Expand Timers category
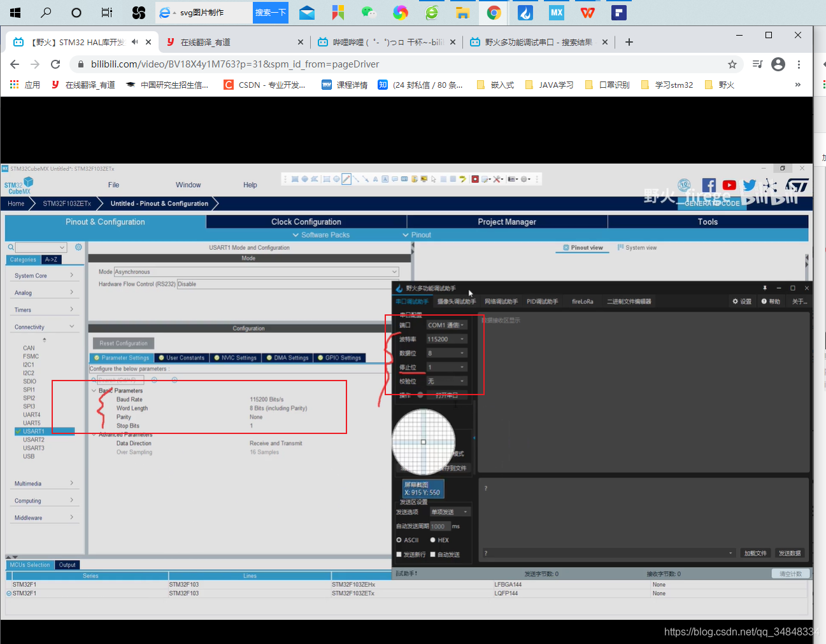 [x=44, y=310]
